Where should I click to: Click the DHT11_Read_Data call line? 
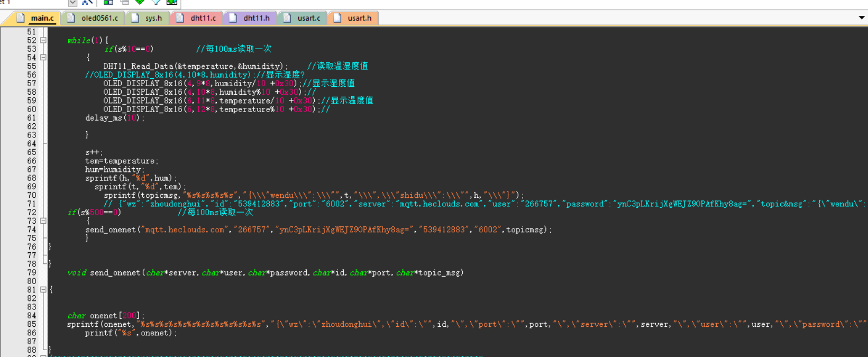[x=196, y=66]
